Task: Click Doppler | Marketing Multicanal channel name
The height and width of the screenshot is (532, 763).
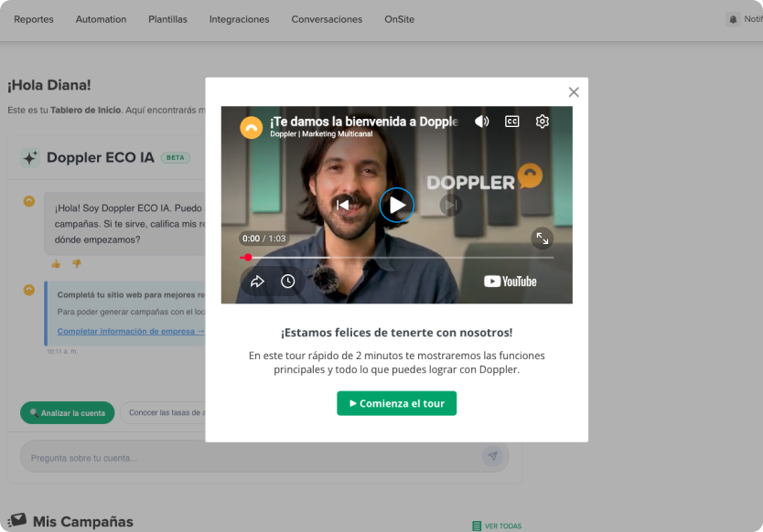Action: [x=321, y=133]
